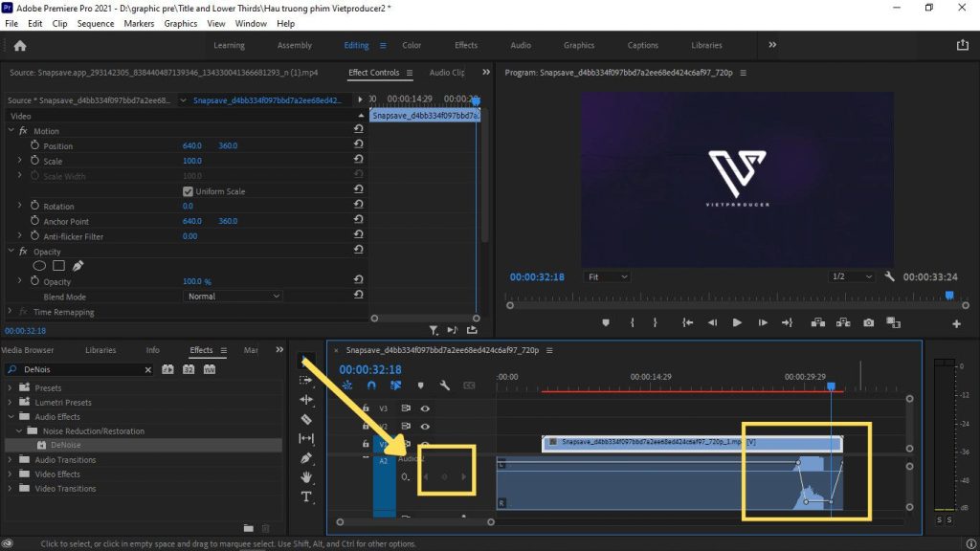The image size is (980, 551).
Task: Open the Fit zoom level dropdown
Action: (608, 276)
